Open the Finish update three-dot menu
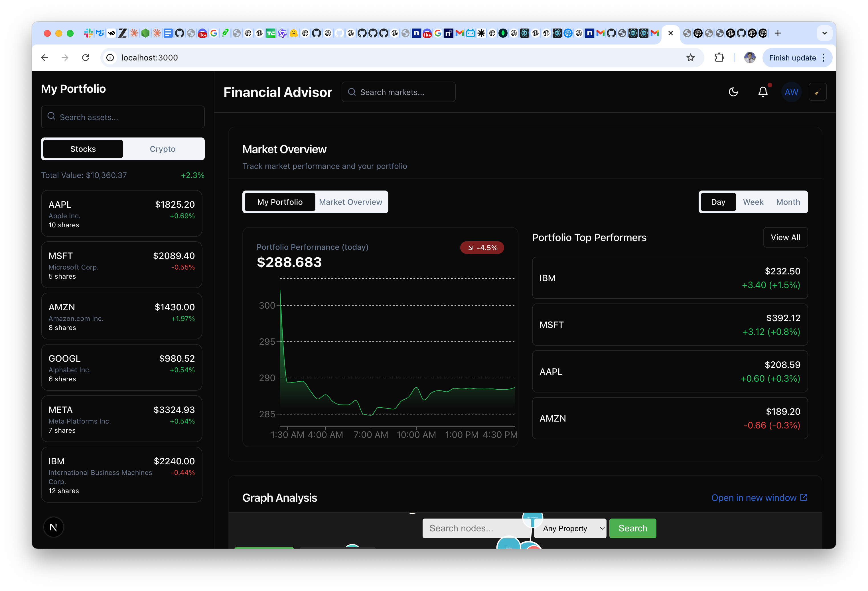Image resolution: width=868 pixels, height=591 pixels. pos(824,58)
